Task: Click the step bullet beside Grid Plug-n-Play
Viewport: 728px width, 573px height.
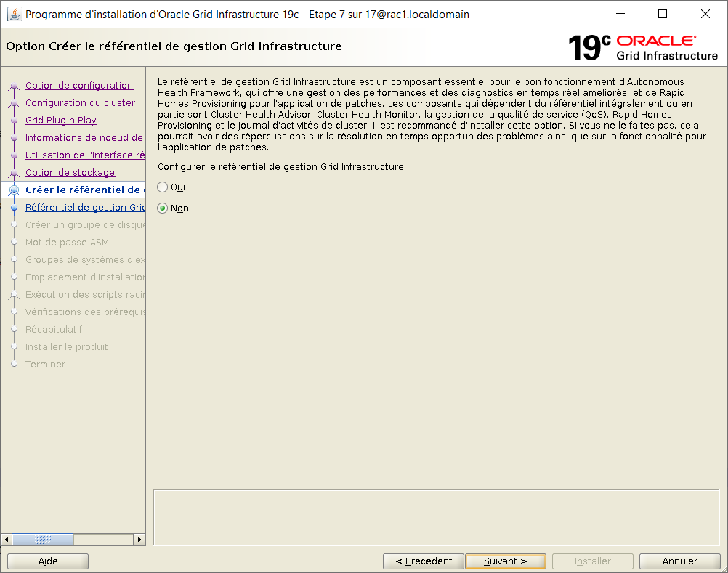Action: click(x=15, y=121)
